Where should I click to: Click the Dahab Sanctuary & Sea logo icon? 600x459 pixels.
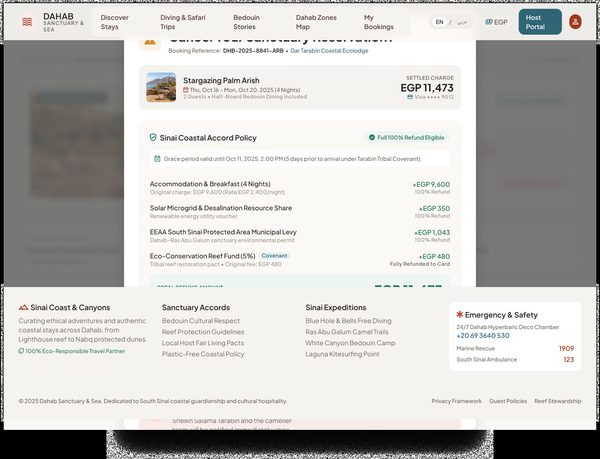(27, 22)
